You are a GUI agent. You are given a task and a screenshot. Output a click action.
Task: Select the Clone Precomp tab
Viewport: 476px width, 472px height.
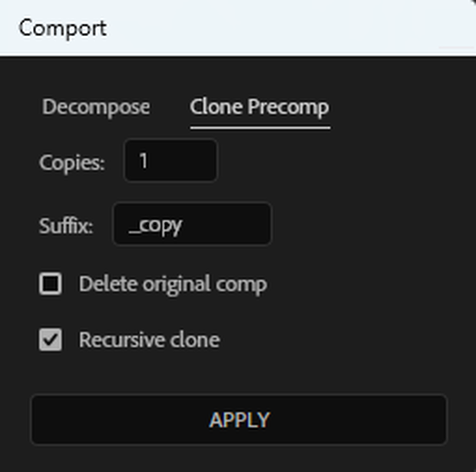(x=259, y=107)
